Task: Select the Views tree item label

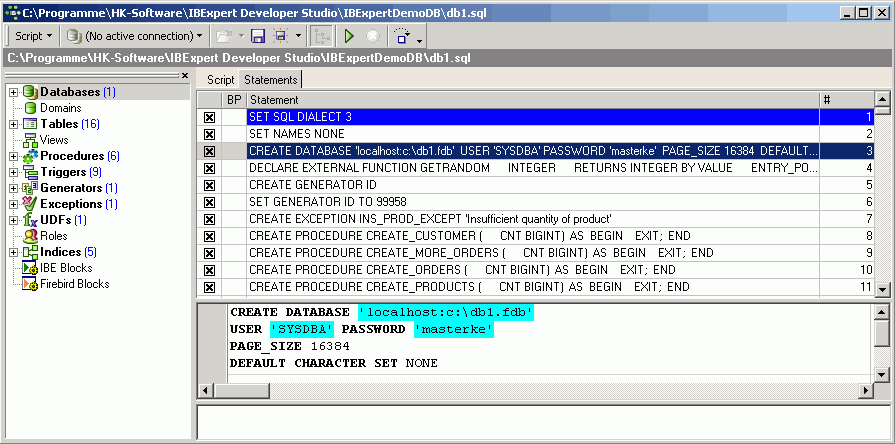Action: pyautogui.click(x=54, y=140)
